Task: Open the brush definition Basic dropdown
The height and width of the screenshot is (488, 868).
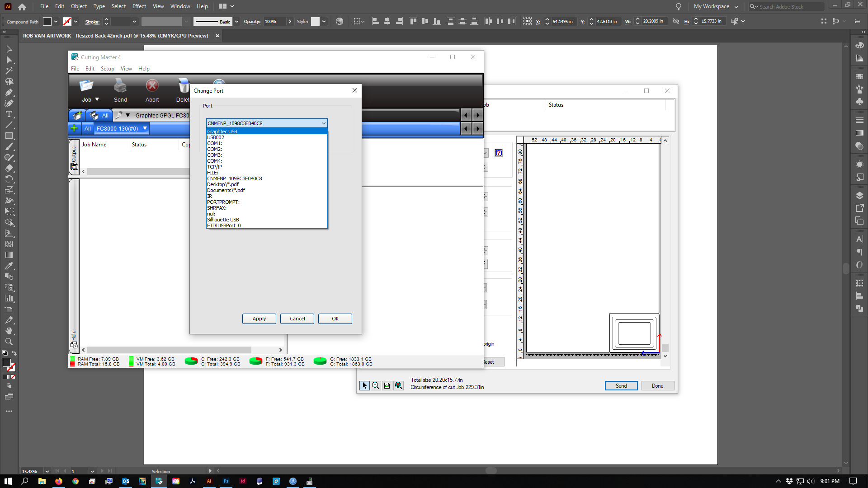Action: (x=236, y=21)
